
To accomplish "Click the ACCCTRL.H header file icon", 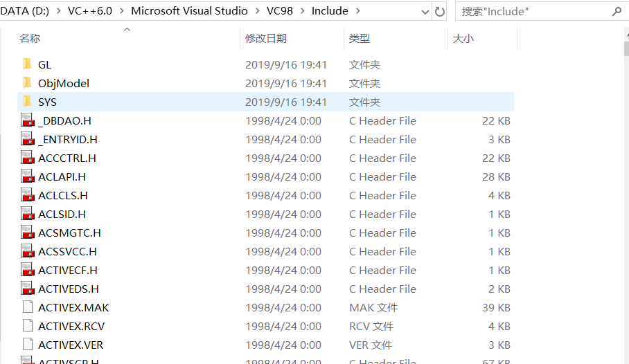I will coord(27,158).
